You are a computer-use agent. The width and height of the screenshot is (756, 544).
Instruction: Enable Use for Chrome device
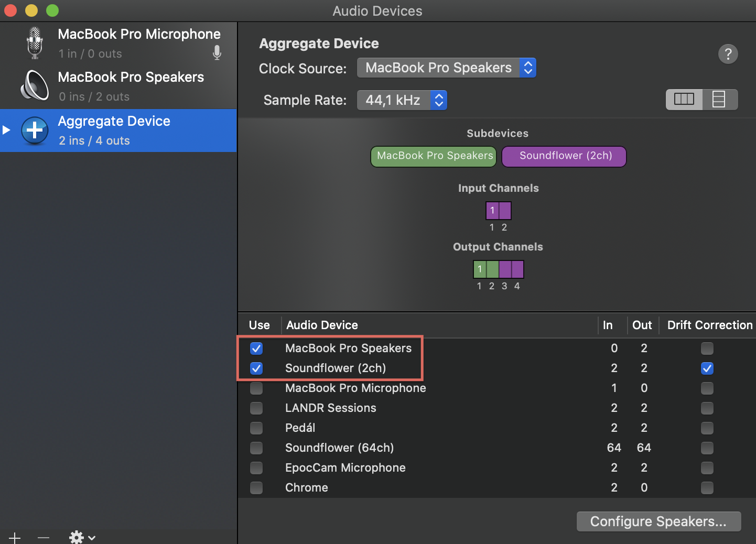tap(256, 488)
